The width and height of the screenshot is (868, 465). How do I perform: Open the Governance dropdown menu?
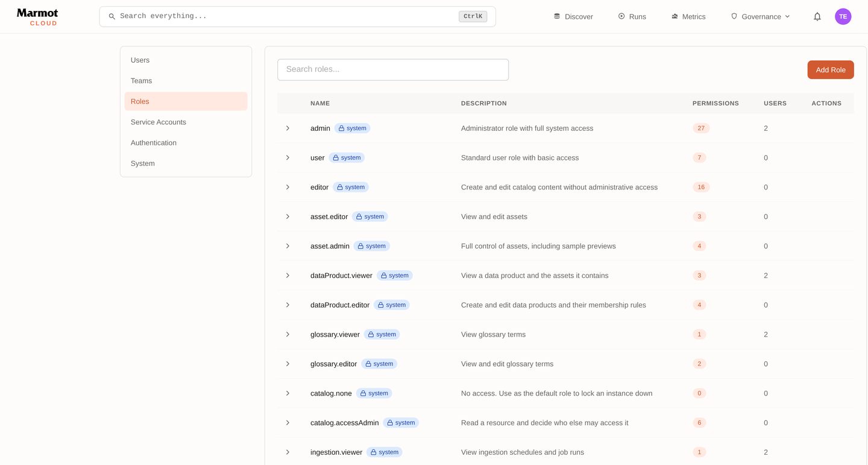[x=760, y=17]
